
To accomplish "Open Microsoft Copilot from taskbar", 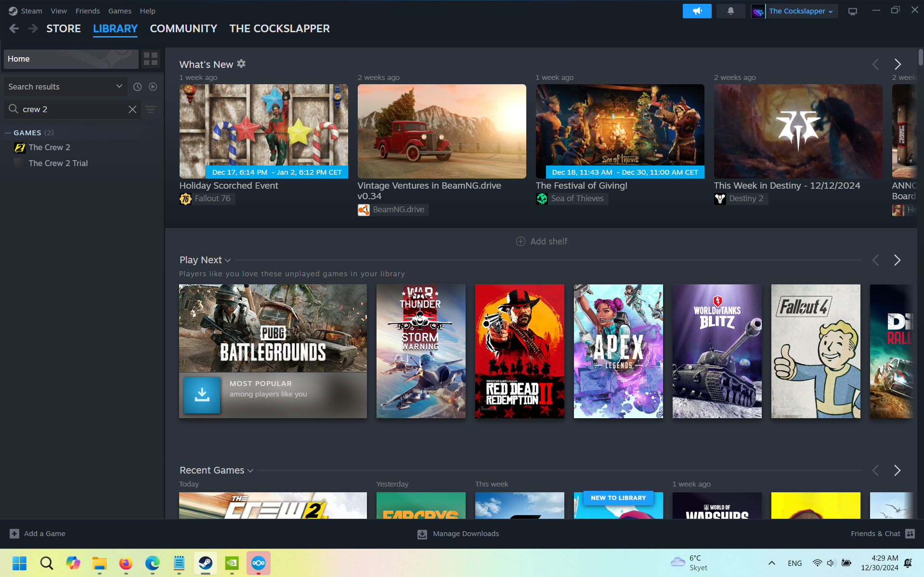I will (x=73, y=563).
